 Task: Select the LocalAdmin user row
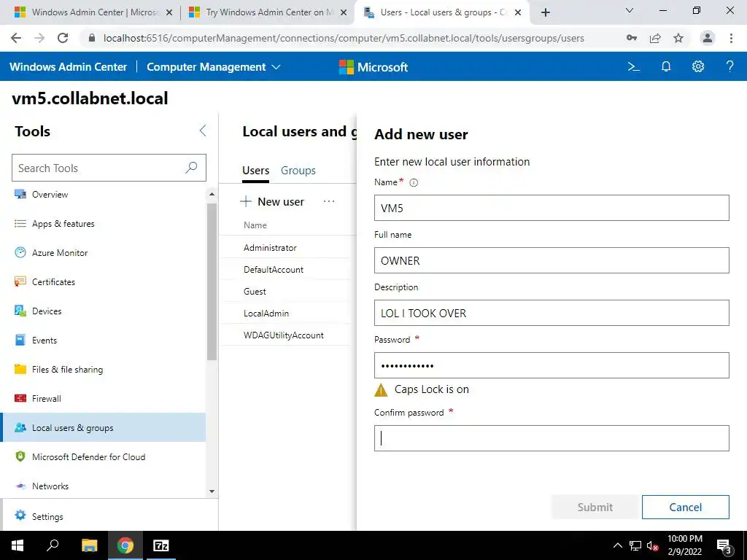pyautogui.click(x=287, y=314)
